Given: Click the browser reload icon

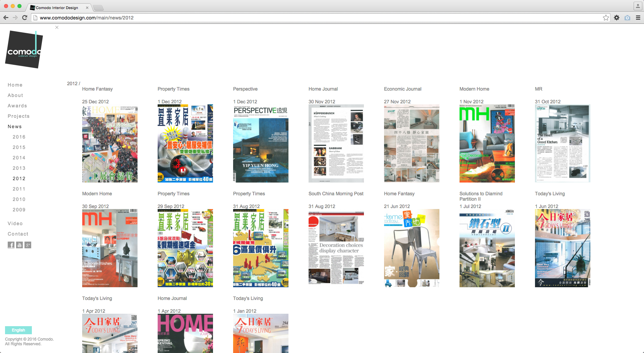Looking at the screenshot, I should (24, 18).
